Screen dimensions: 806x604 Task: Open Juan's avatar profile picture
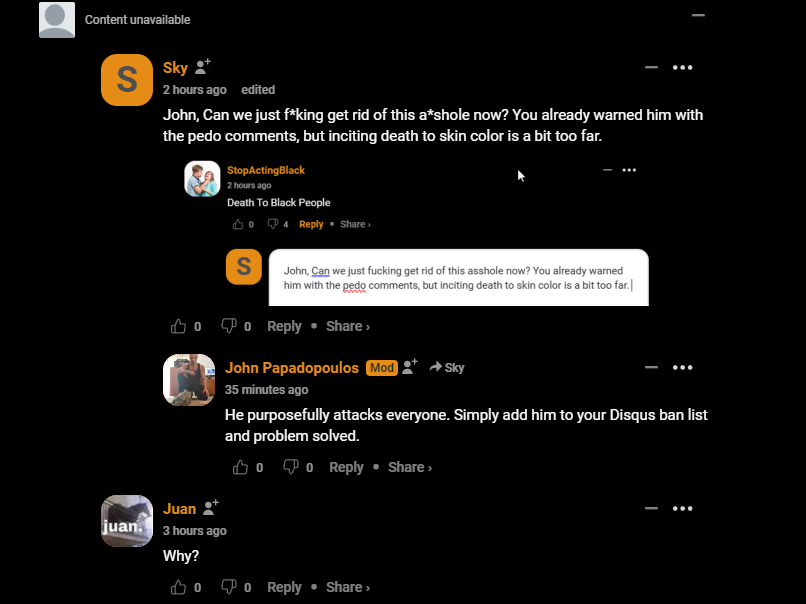[x=127, y=521]
